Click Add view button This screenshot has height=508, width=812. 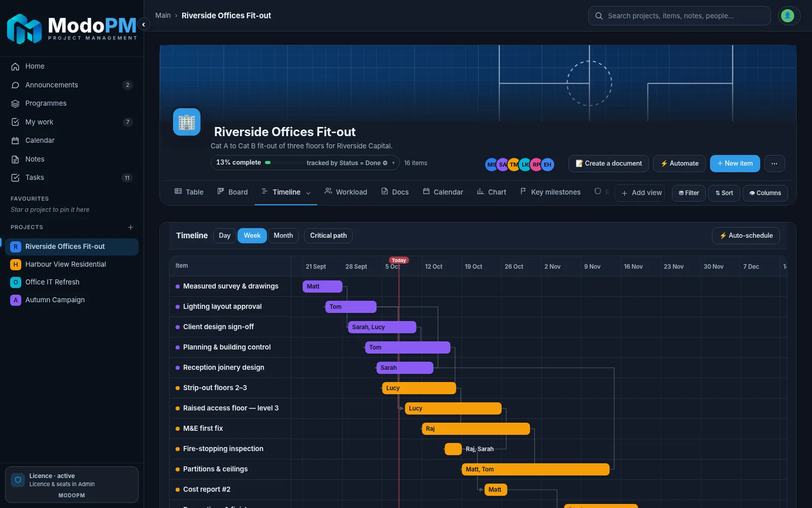point(640,193)
